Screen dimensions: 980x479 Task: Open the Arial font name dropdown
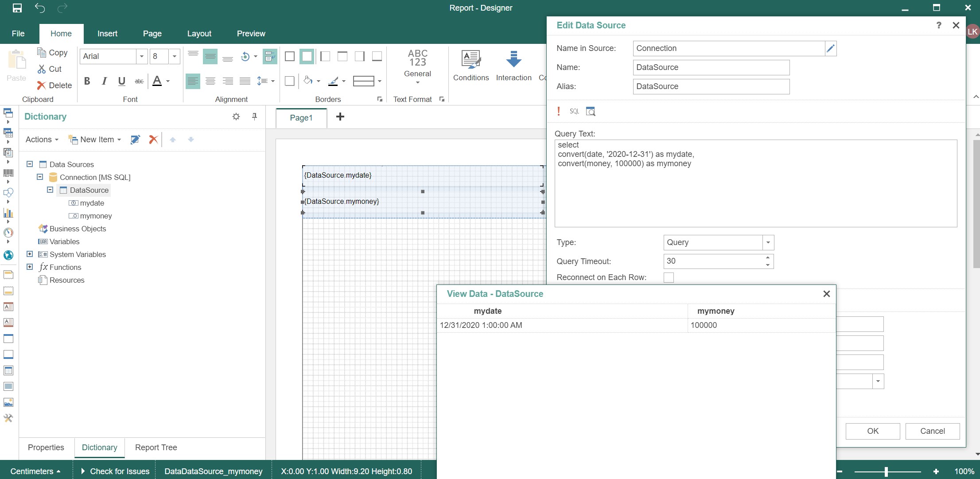(142, 56)
